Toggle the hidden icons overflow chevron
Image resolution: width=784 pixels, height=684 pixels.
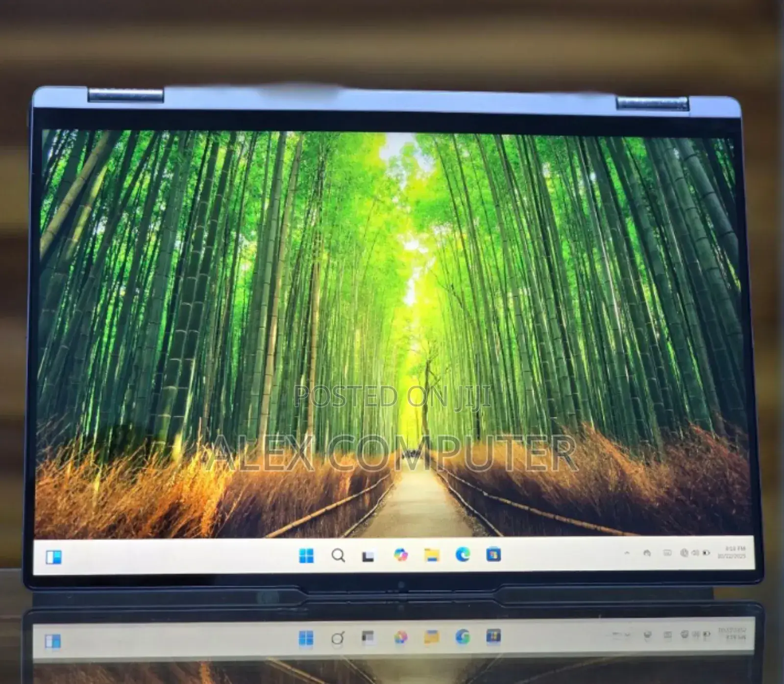pyautogui.click(x=626, y=553)
